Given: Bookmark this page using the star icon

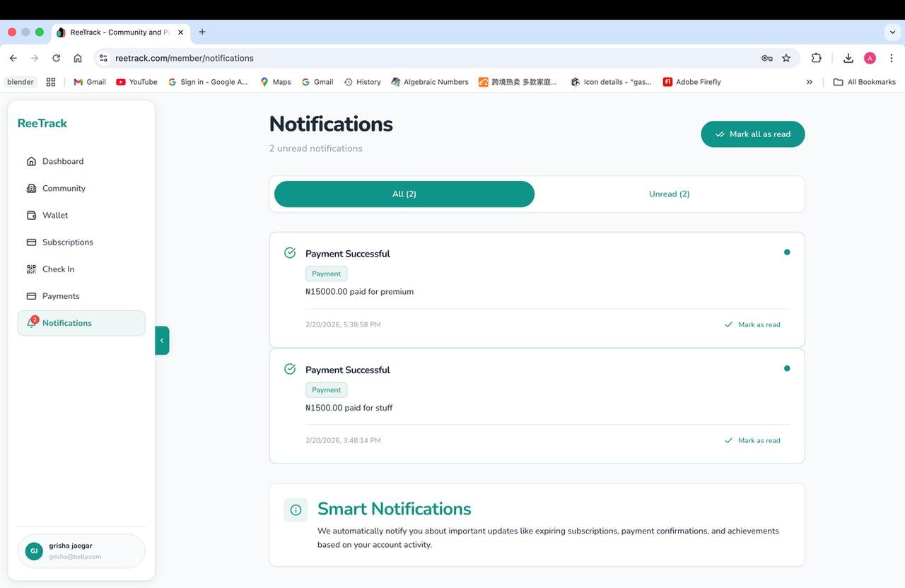Looking at the screenshot, I should [x=786, y=58].
